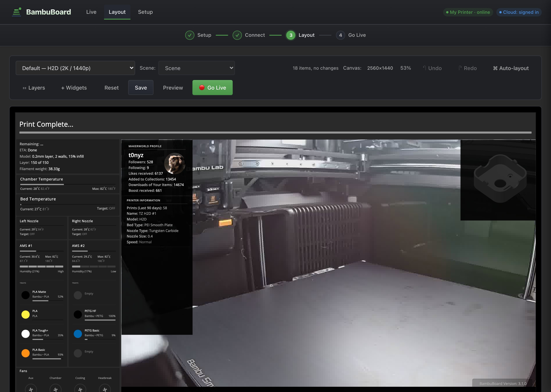The height and width of the screenshot is (392, 551).
Task: Click the yellow PLA tray swatch
Action: [26, 314]
